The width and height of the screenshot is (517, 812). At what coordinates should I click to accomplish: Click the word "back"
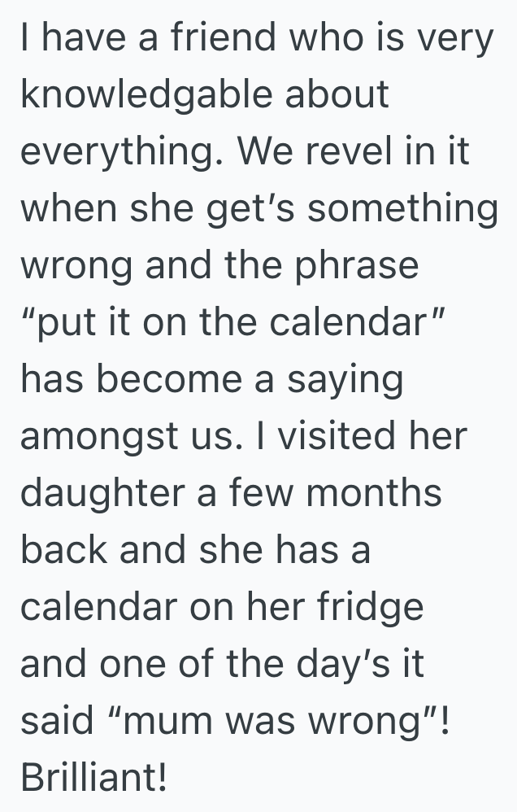(64, 550)
